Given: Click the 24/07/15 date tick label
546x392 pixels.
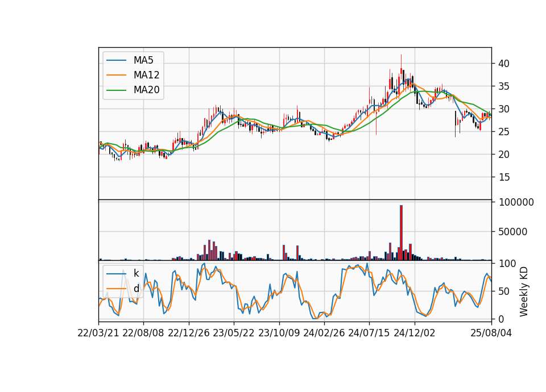Looking at the screenshot, I should pyautogui.click(x=369, y=333).
